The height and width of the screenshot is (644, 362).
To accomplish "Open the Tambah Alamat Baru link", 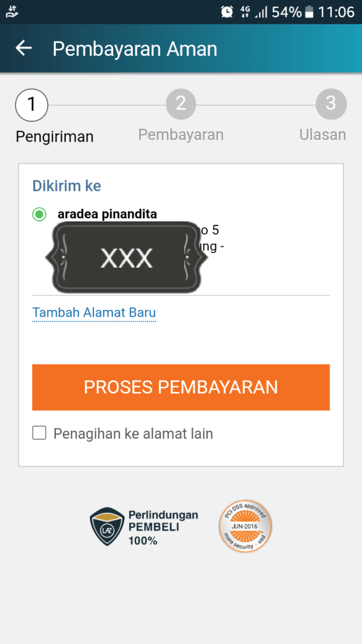I will pyautogui.click(x=94, y=313).
